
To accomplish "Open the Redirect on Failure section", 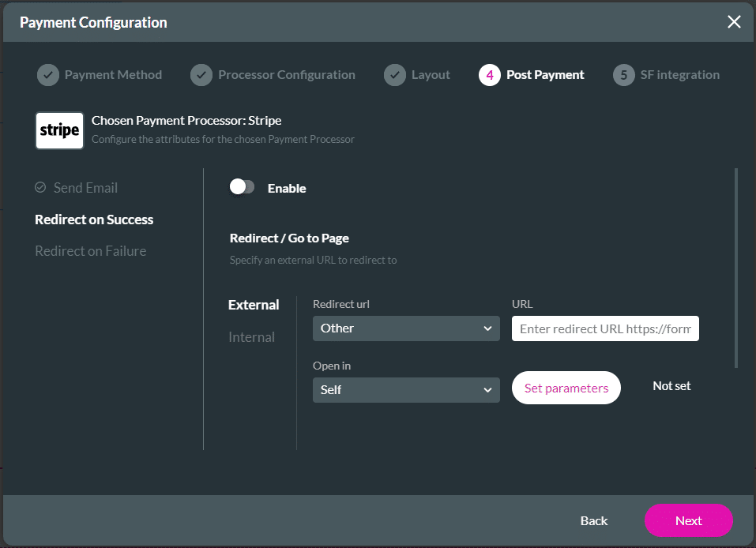I will click(x=90, y=250).
